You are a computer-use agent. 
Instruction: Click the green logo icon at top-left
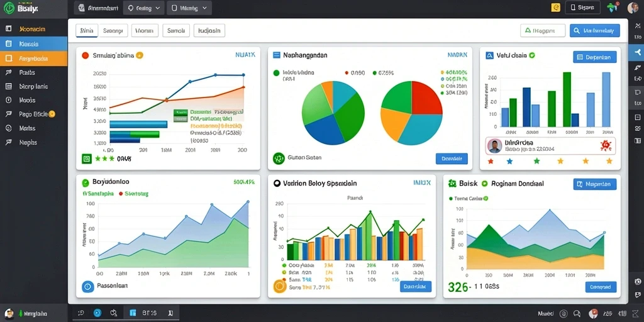tap(9, 8)
